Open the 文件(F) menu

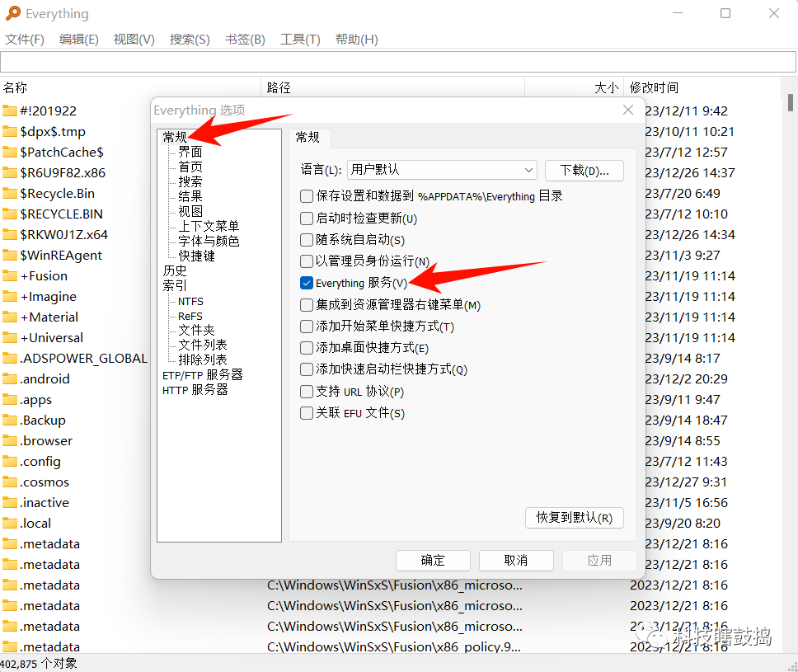coord(25,40)
